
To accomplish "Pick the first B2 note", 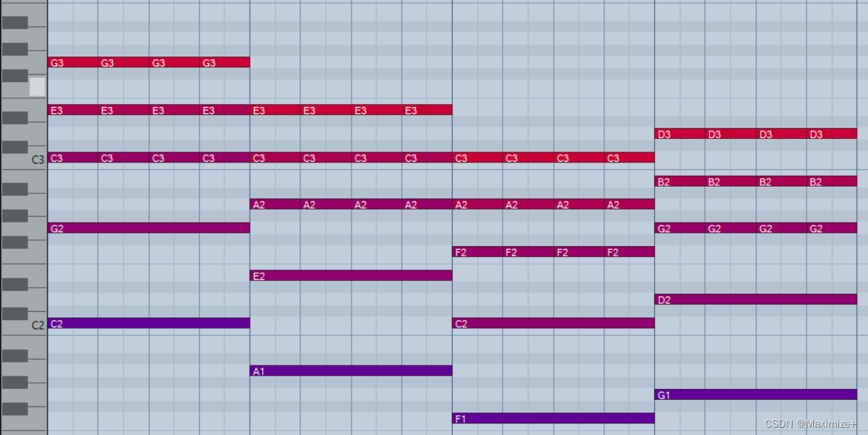I will point(680,181).
